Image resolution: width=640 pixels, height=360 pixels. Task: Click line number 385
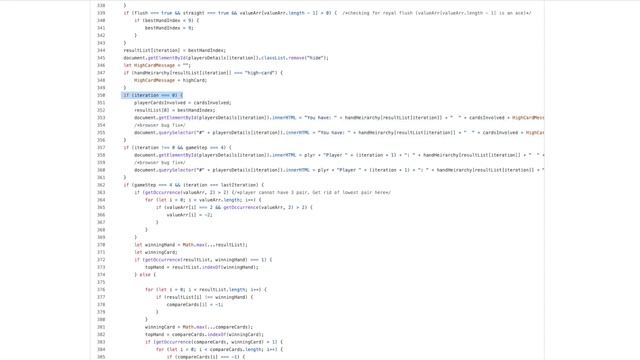point(101,357)
